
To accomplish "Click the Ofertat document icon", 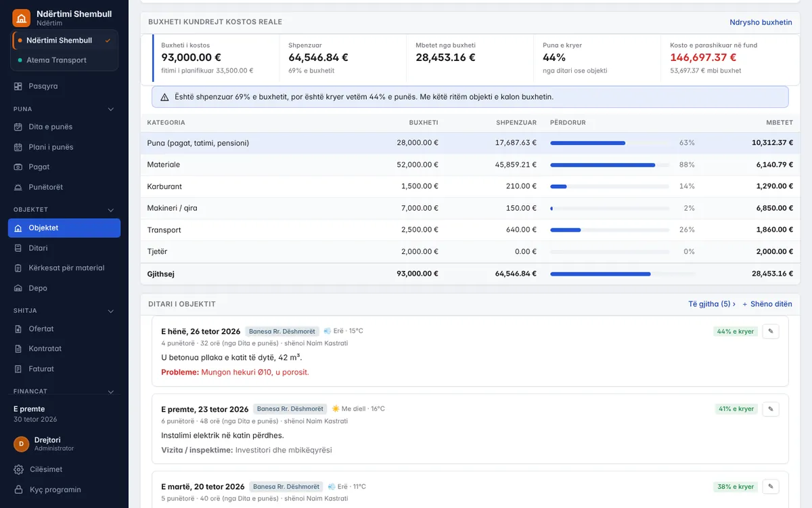I will (18, 329).
